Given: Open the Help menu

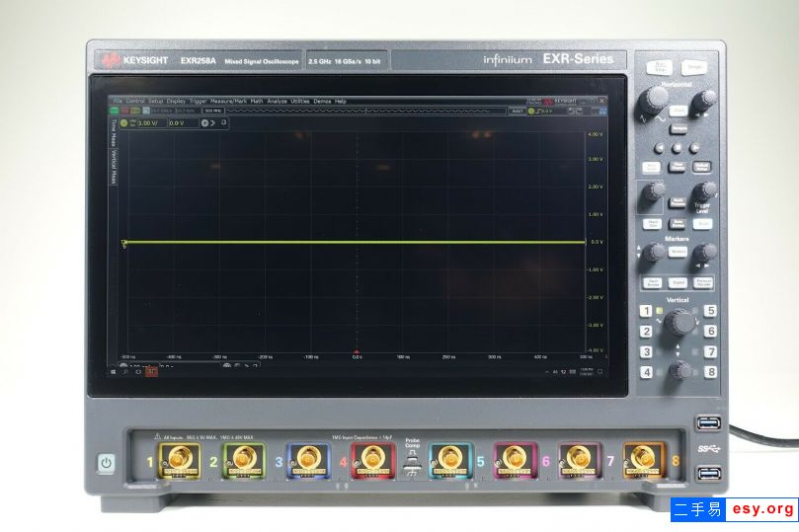Looking at the screenshot, I should point(341,101).
